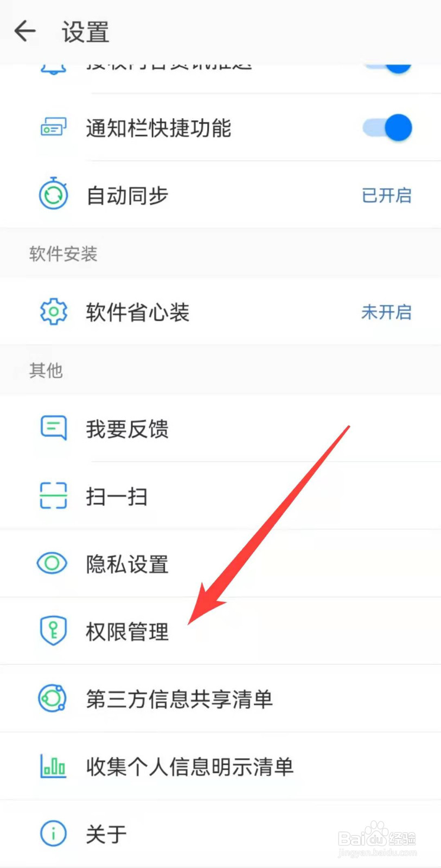This screenshot has width=441, height=868.
Task: Toggle the partially hidden top switch
Action: (x=387, y=67)
